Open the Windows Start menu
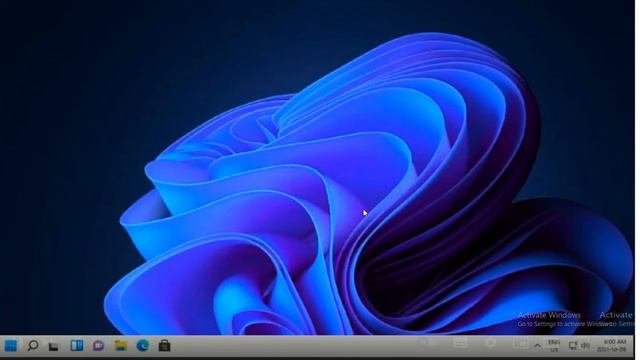The image size is (640, 360). coord(11,346)
